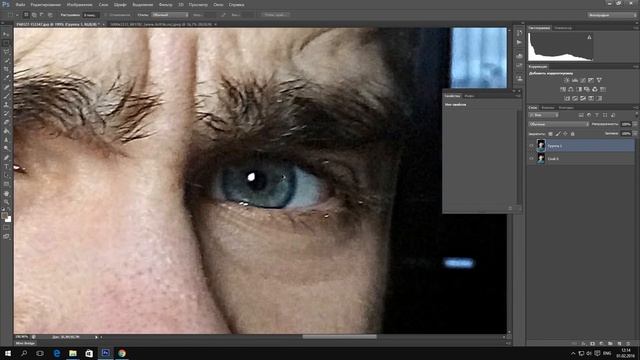
Task: Choose the subtract-from-selection mode
Action: click(x=42, y=15)
